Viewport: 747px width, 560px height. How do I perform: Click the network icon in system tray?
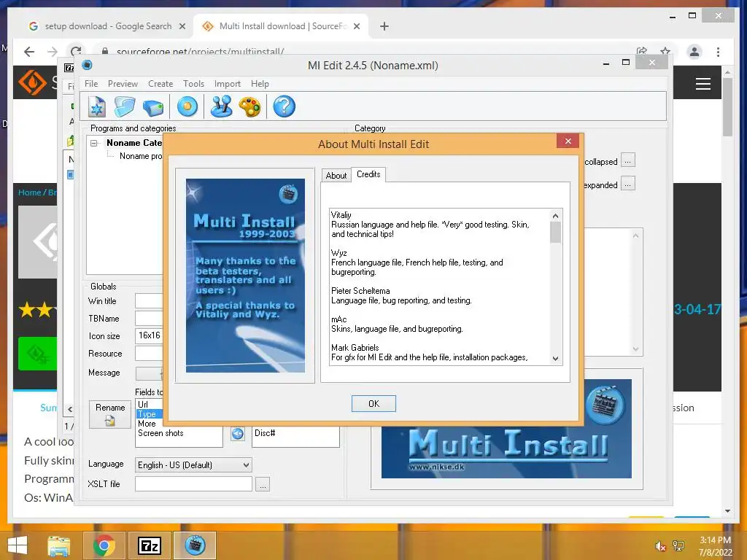678,546
